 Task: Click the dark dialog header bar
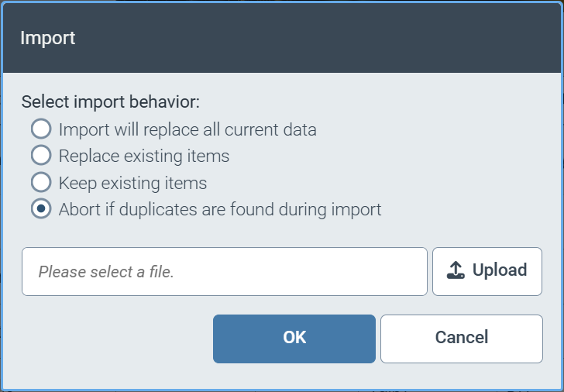point(310,38)
